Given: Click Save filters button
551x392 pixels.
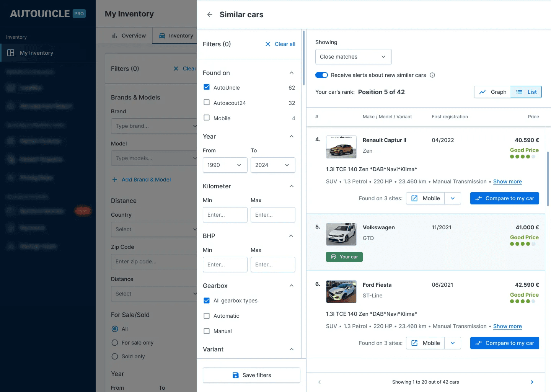Looking at the screenshot, I should (251, 375).
